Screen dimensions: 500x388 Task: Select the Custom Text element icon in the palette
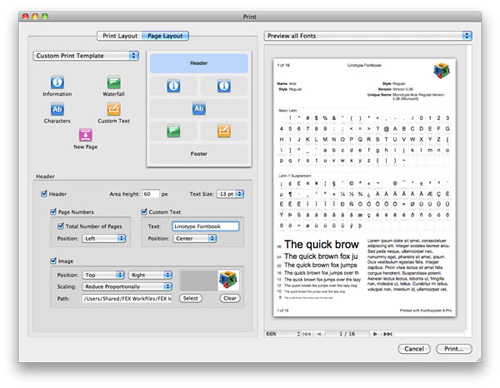pyautogui.click(x=114, y=109)
